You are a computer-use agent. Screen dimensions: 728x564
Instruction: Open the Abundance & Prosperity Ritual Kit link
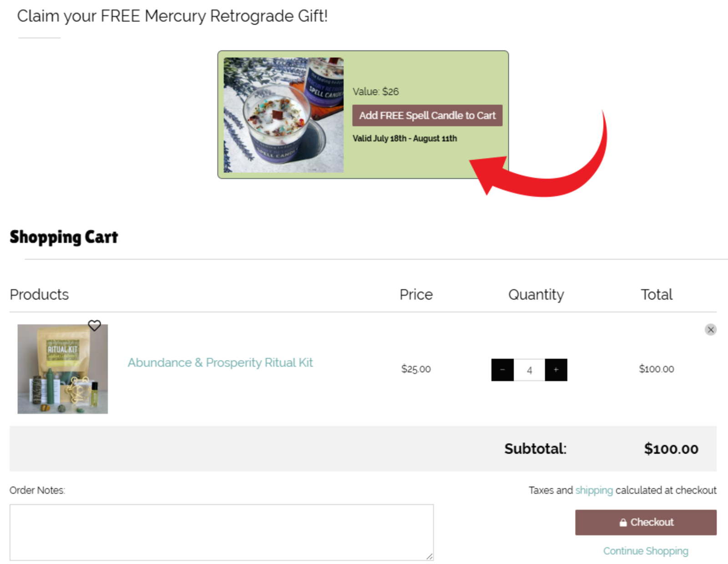pos(220,363)
